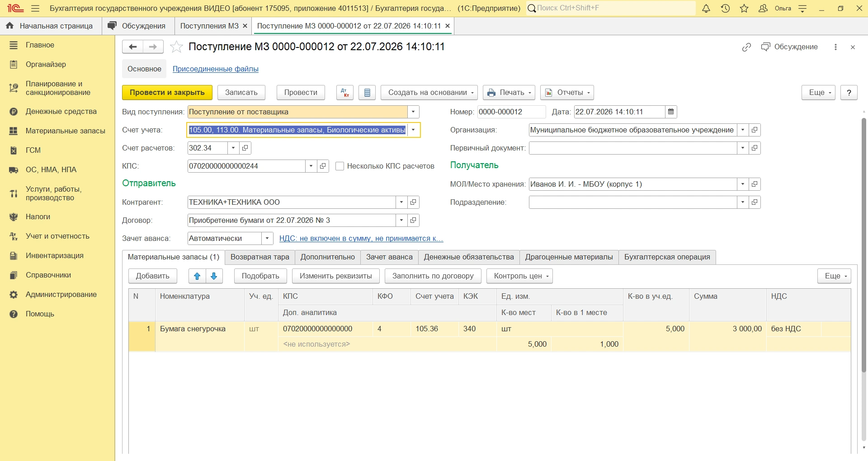Expand Зачет аванса dropdown
This screenshot has height=461, width=868.
click(x=267, y=238)
